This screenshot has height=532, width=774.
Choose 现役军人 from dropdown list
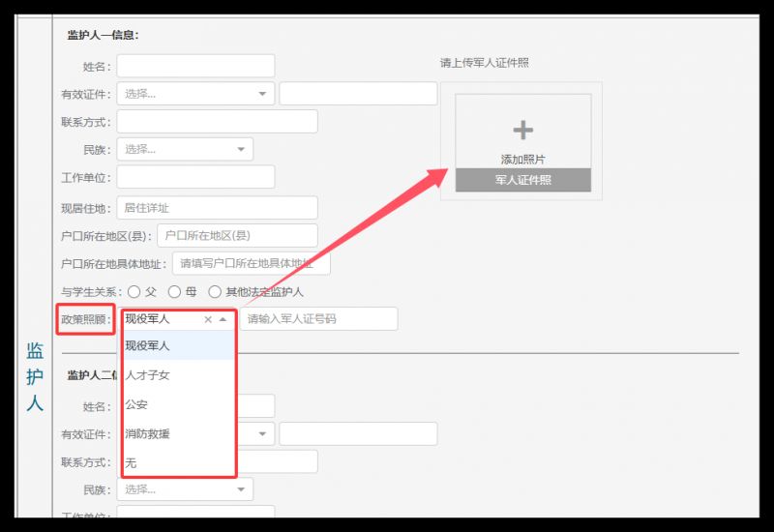point(178,345)
